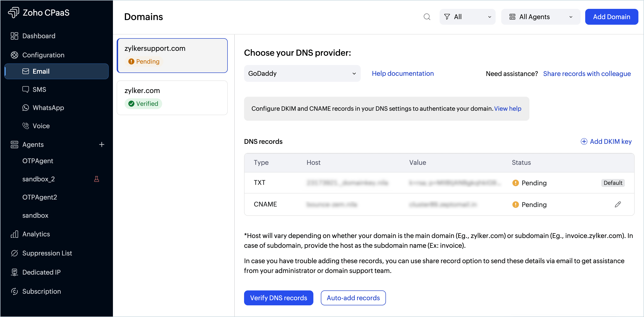Click the Suppression List icon
This screenshot has height=317, width=644.
click(14, 253)
